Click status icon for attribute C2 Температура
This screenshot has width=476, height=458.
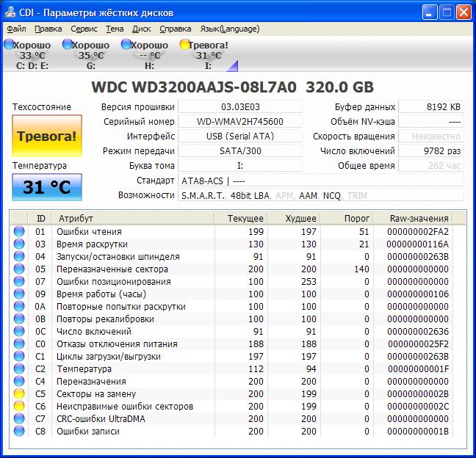click(19, 368)
